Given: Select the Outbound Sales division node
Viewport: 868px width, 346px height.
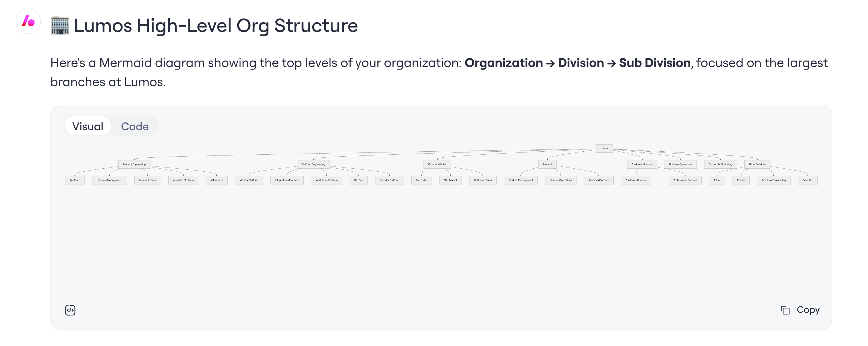Looking at the screenshot, I should coord(437,164).
